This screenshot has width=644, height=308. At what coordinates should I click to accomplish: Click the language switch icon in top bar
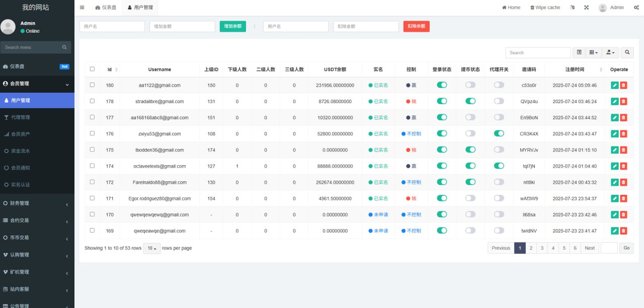pos(572,8)
